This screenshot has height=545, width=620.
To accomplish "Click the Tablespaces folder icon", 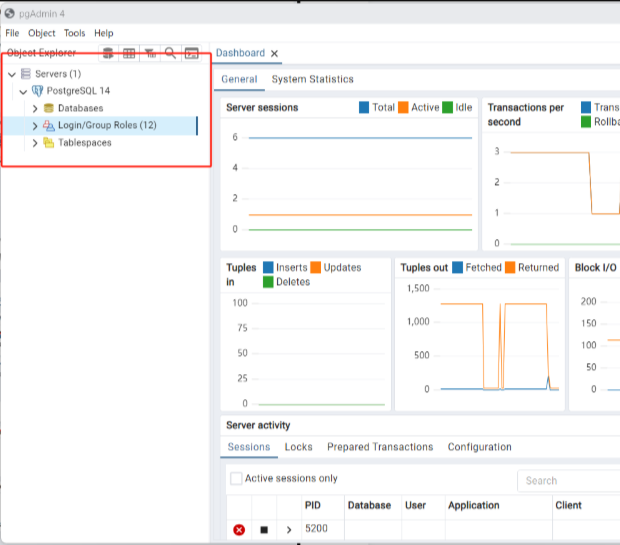I will (49, 143).
